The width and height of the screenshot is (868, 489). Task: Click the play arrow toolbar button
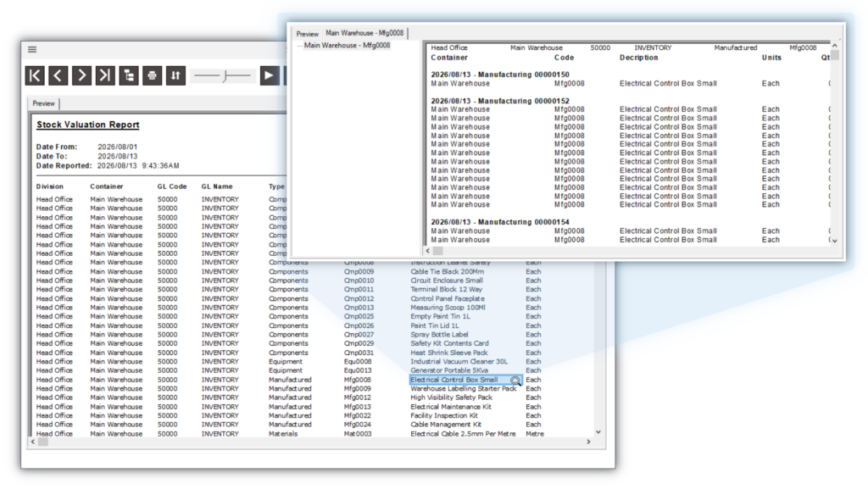[269, 75]
